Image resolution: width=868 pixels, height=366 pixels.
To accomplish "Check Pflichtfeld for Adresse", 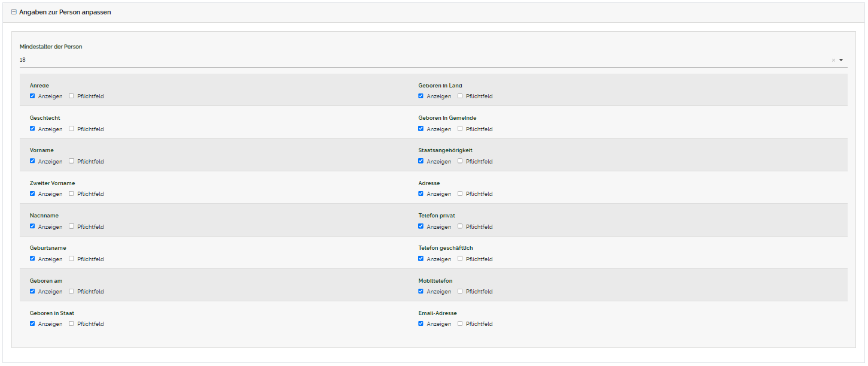I will pyautogui.click(x=460, y=193).
